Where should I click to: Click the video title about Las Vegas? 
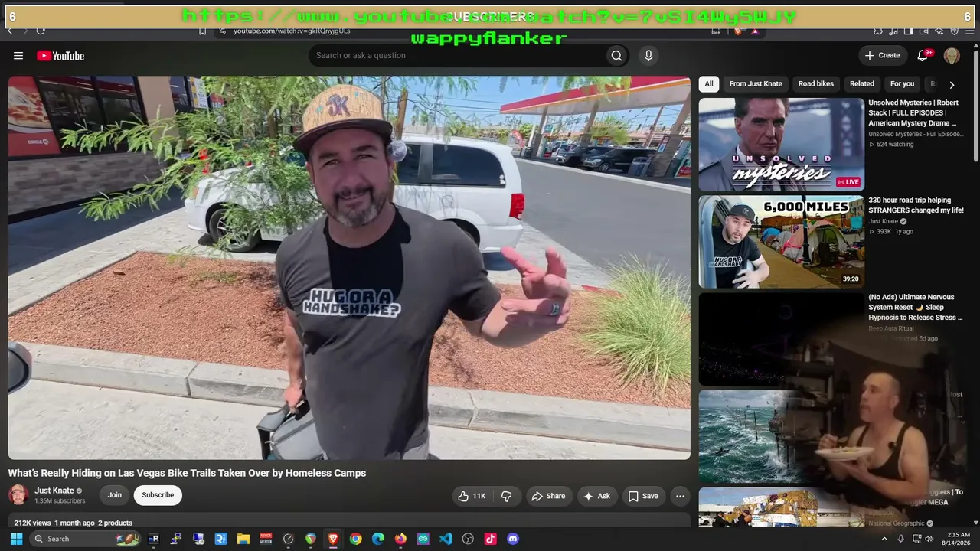coord(187,473)
